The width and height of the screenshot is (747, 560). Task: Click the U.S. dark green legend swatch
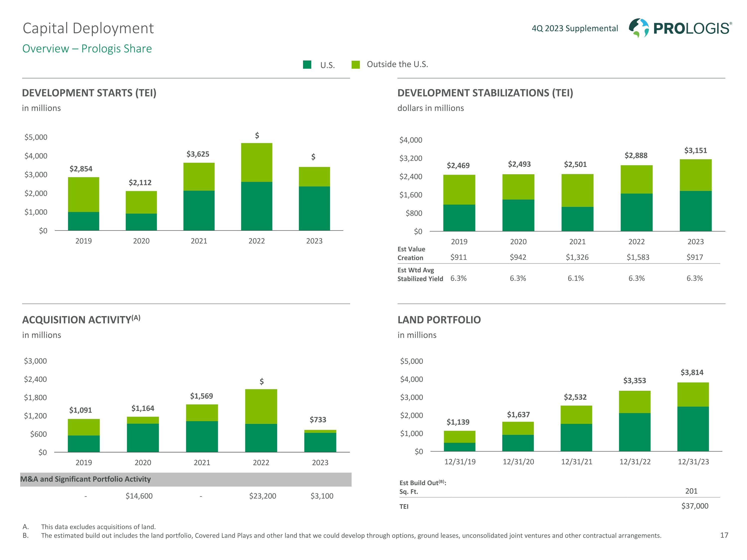pyautogui.click(x=307, y=64)
